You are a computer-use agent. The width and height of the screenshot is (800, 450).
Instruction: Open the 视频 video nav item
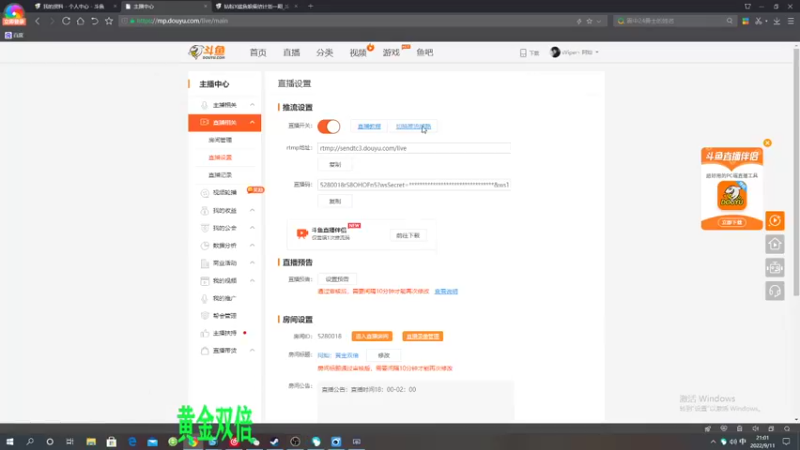358,53
